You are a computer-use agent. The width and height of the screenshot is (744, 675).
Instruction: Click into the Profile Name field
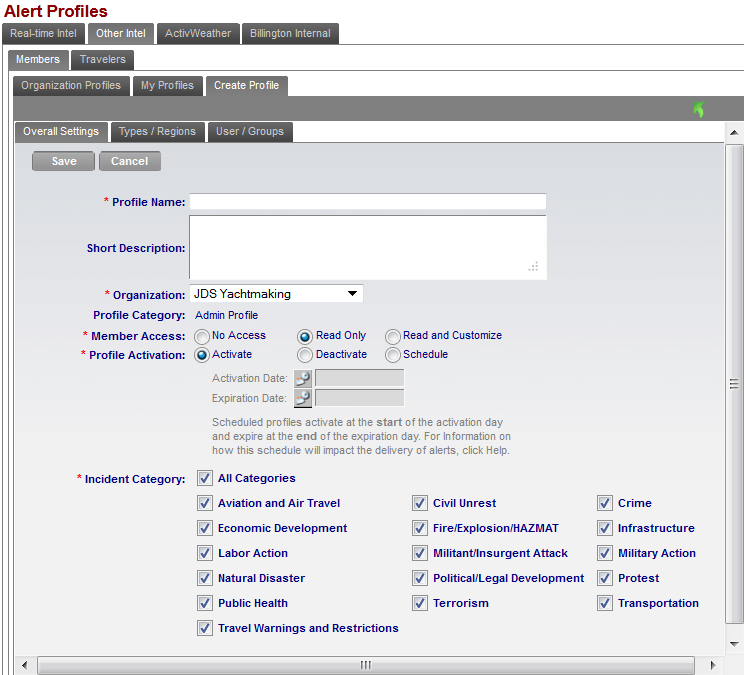pos(368,202)
